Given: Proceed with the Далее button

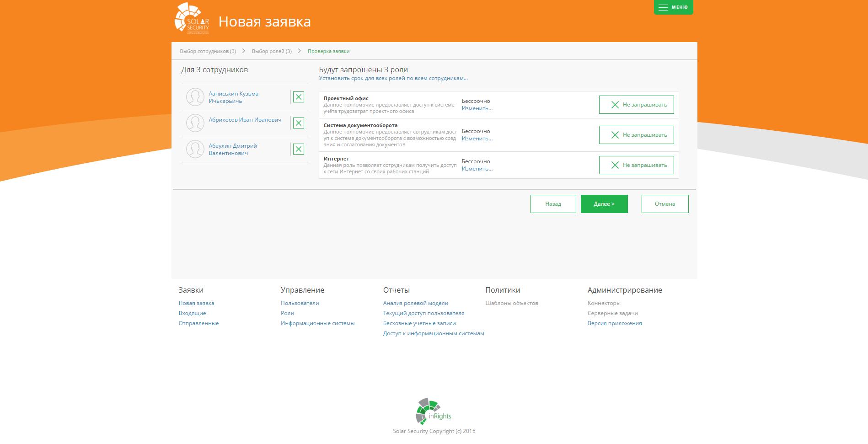Looking at the screenshot, I should pos(604,204).
